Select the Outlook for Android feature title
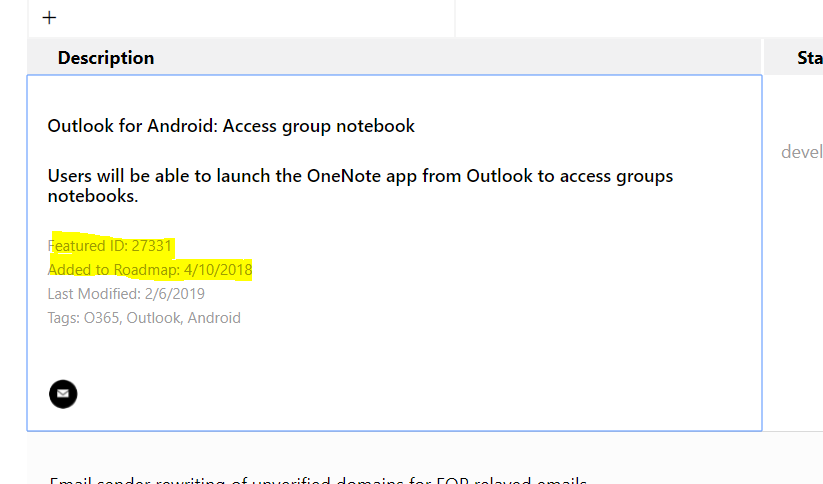823x484 pixels. (x=231, y=126)
